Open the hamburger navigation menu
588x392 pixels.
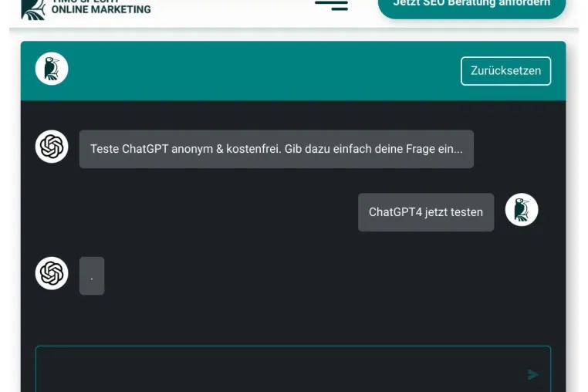click(x=331, y=5)
